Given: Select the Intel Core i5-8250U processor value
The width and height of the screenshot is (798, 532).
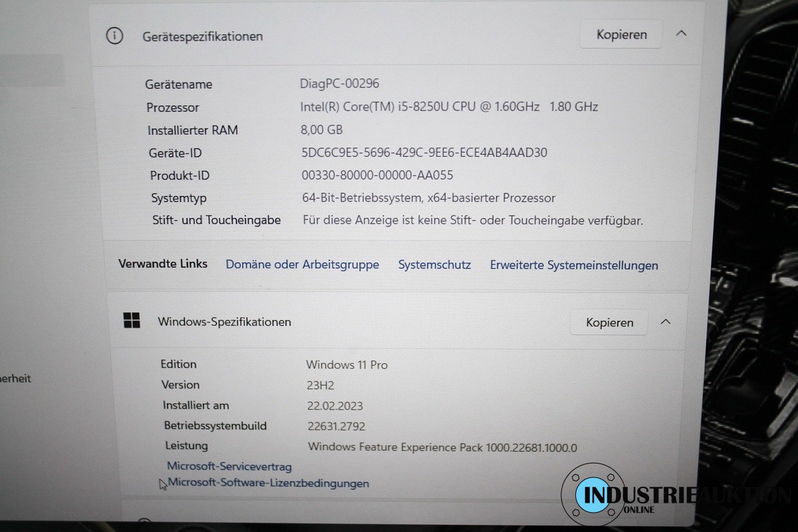Looking at the screenshot, I should [450, 106].
